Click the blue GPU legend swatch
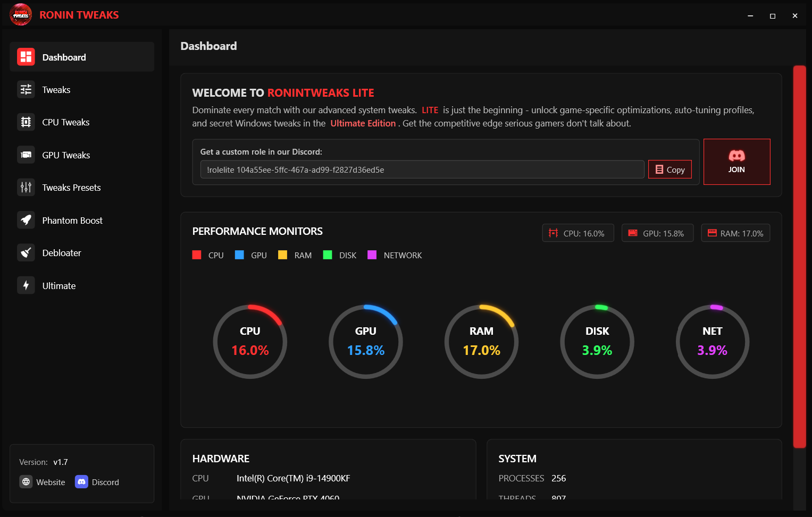Image resolution: width=812 pixels, height=517 pixels. (239, 255)
